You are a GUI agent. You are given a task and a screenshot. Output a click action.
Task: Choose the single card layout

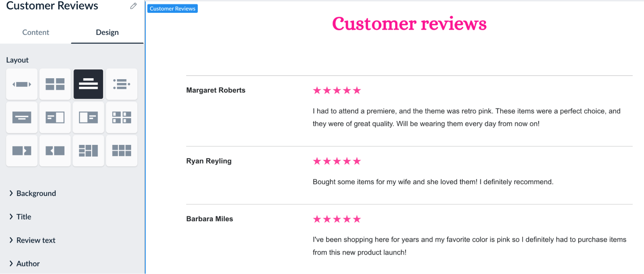pyautogui.click(x=22, y=118)
